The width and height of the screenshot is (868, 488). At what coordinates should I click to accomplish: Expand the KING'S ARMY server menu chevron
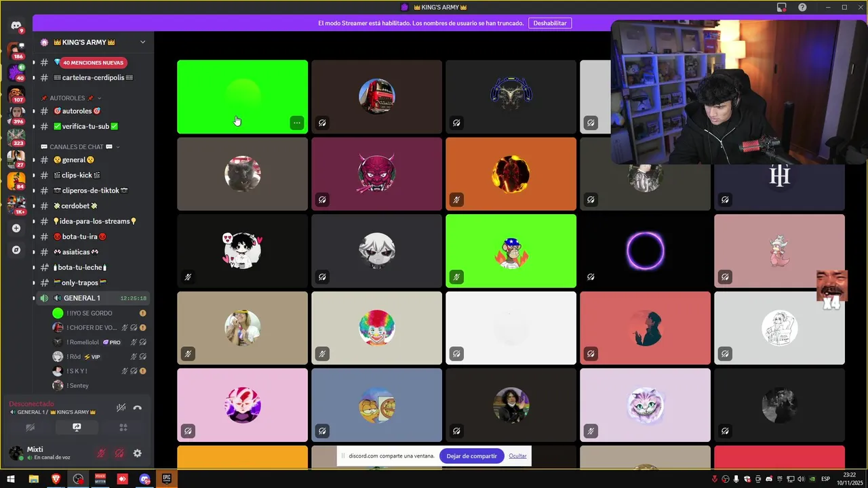click(x=142, y=42)
